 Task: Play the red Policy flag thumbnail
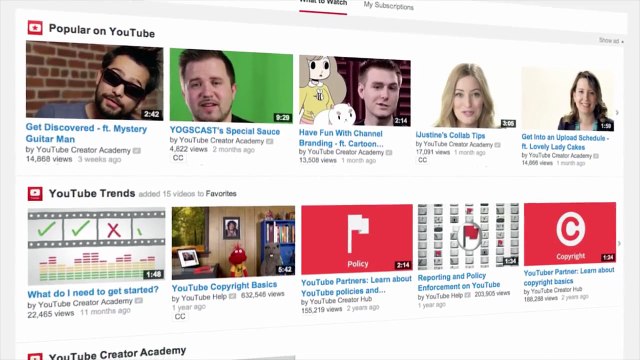pyautogui.click(x=357, y=239)
